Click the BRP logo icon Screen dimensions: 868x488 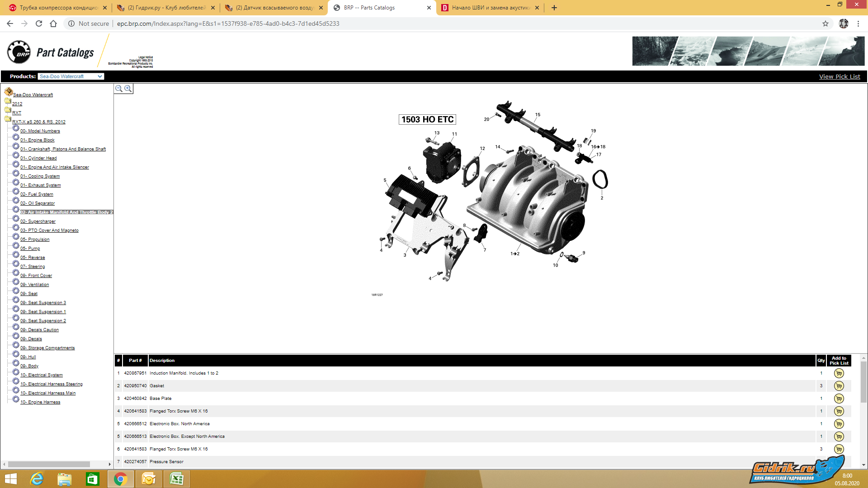pos(19,52)
